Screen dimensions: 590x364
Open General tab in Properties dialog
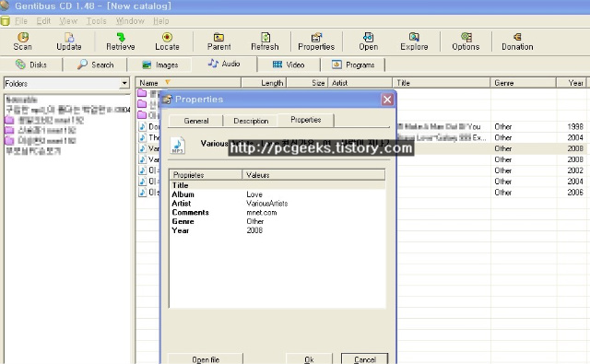196,121
